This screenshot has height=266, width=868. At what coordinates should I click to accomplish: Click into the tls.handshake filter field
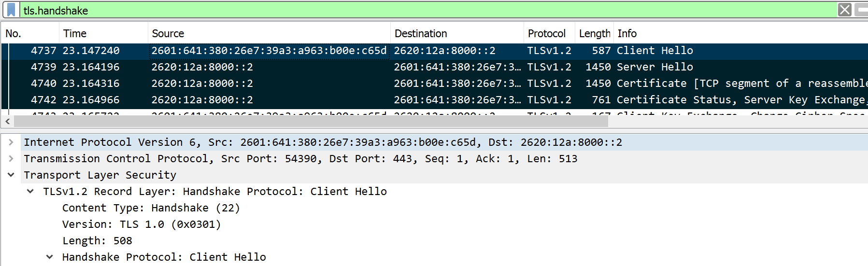coord(386,10)
